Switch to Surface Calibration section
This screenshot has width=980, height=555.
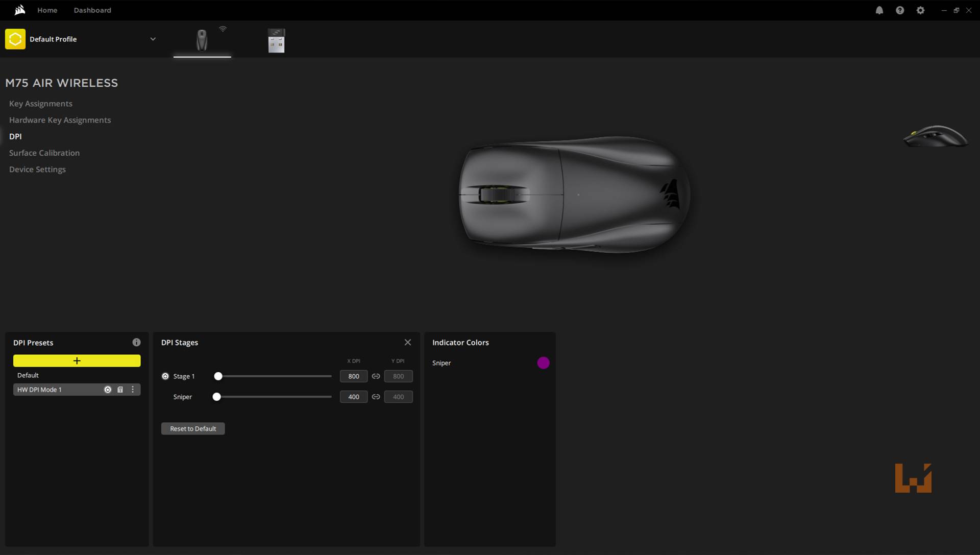[44, 152]
